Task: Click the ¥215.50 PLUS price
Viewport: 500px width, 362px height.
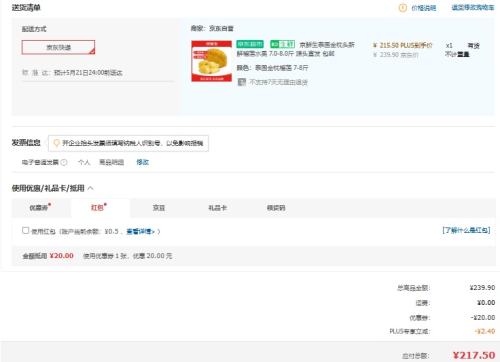Action: click(402, 45)
